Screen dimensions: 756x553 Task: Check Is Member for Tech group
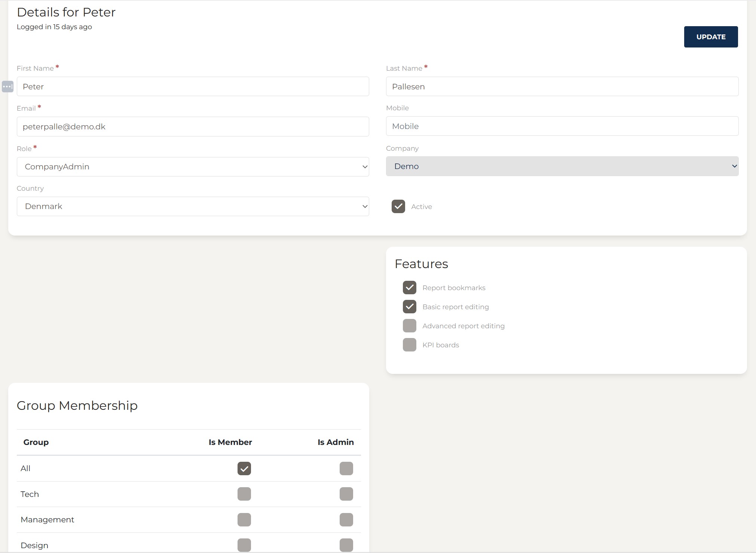(244, 494)
